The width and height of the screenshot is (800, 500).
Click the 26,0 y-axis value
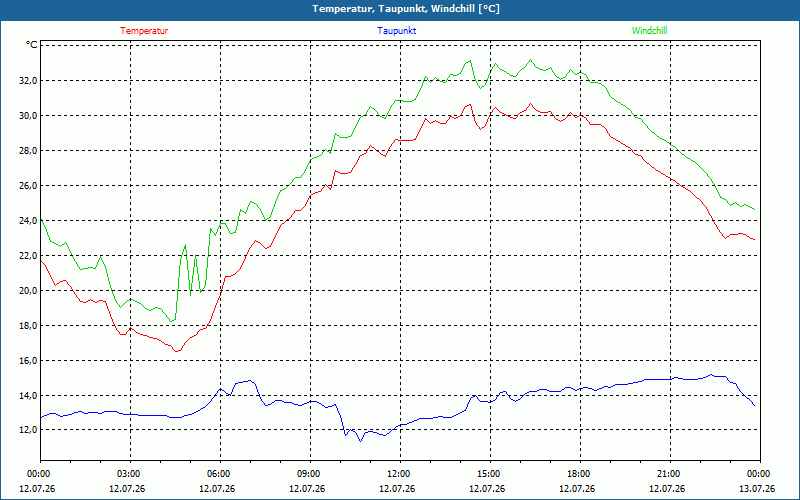28,186
